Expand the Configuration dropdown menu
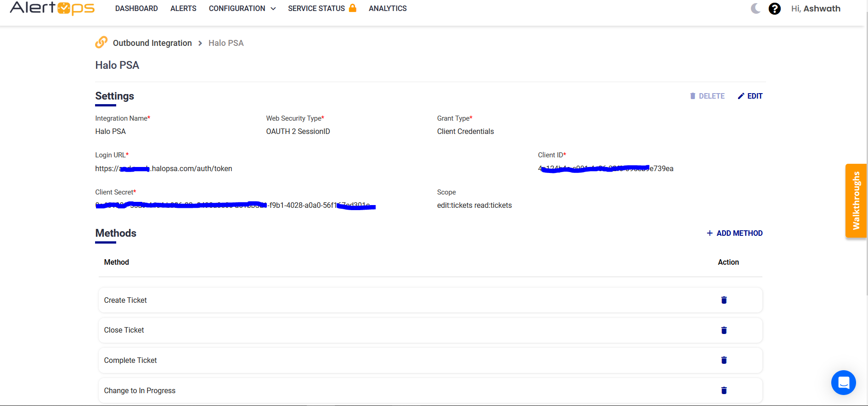 point(242,9)
